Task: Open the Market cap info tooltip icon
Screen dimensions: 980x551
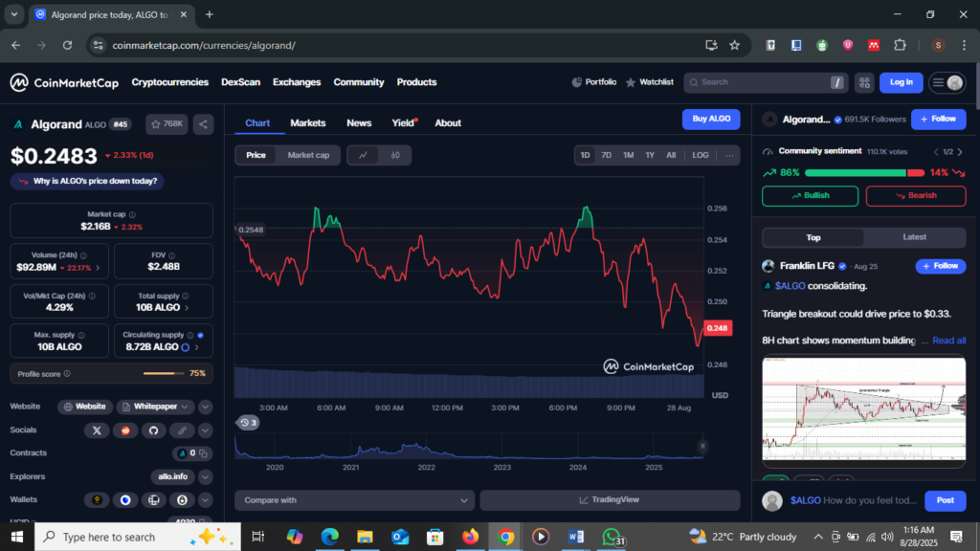Action: 132,214
